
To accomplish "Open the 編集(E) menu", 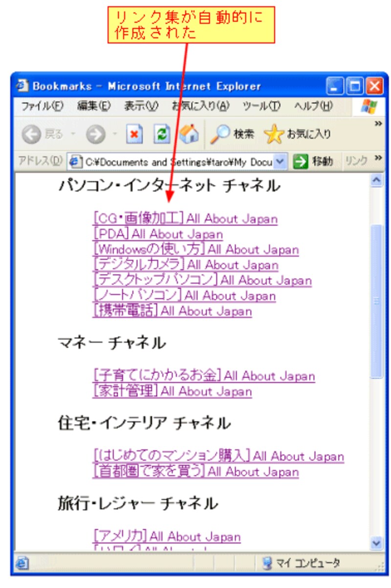I will (x=94, y=106).
